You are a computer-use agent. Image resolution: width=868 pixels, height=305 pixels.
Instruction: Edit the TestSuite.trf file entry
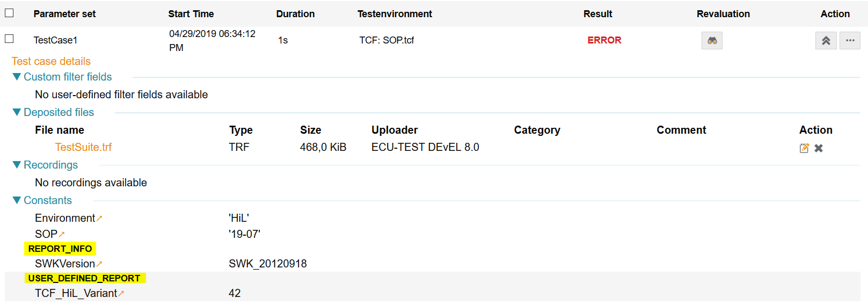point(804,148)
